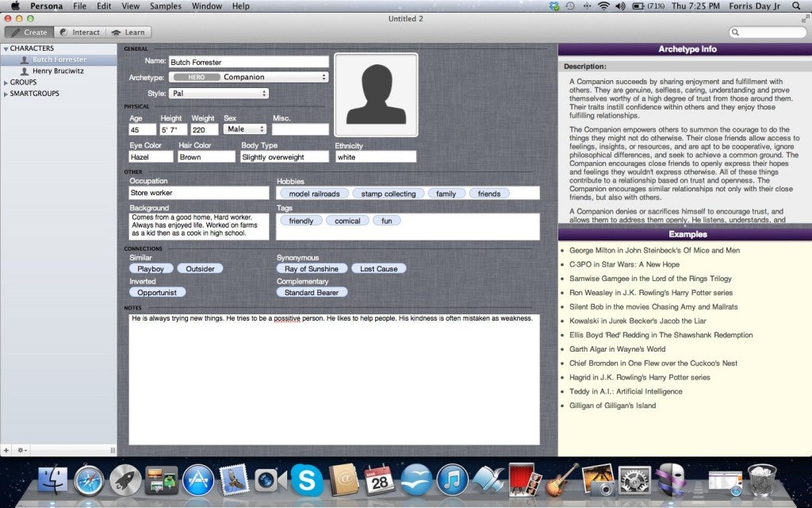Click the battery status icon
Image resolution: width=812 pixels, height=508 pixels.
[638, 6]
